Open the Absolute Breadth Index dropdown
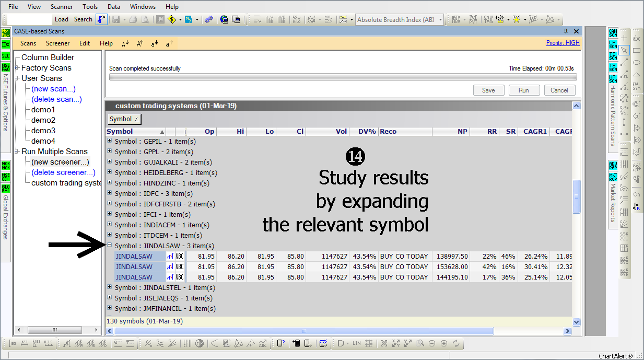This screenshot has width=644, height=360. pyautogui.click(x=441, y=20)
